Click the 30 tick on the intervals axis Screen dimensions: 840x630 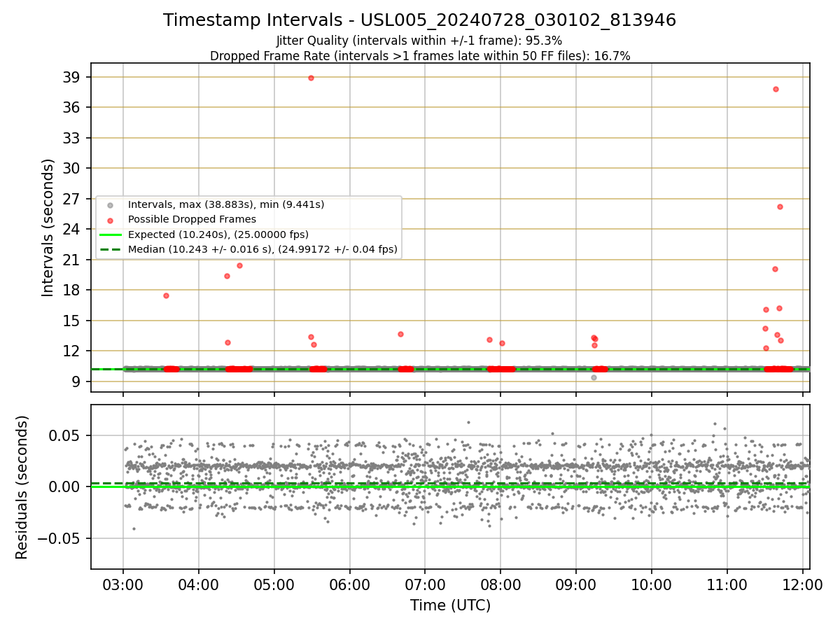tap(72, 168)
